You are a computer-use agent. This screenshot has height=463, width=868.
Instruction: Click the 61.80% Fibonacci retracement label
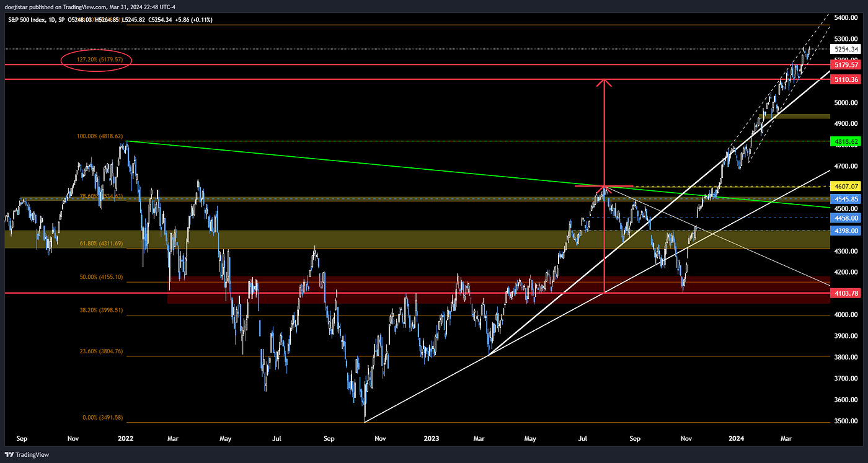(101, 244)
